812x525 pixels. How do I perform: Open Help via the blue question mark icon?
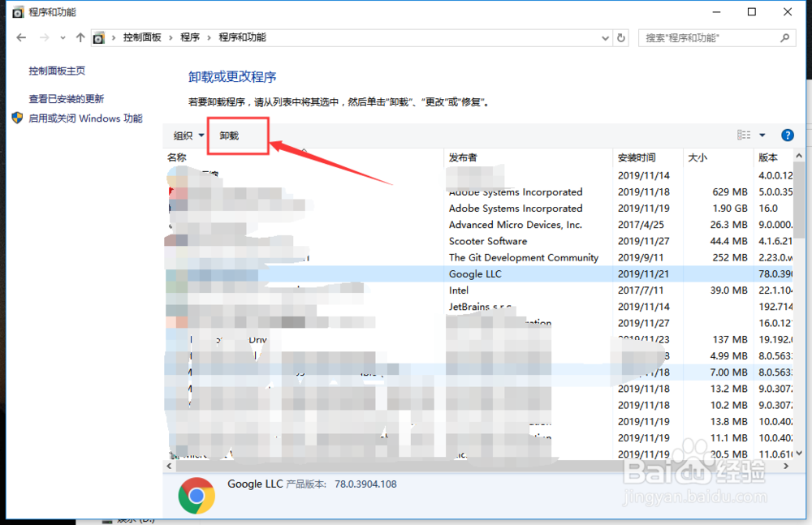(x=788, y=135)
